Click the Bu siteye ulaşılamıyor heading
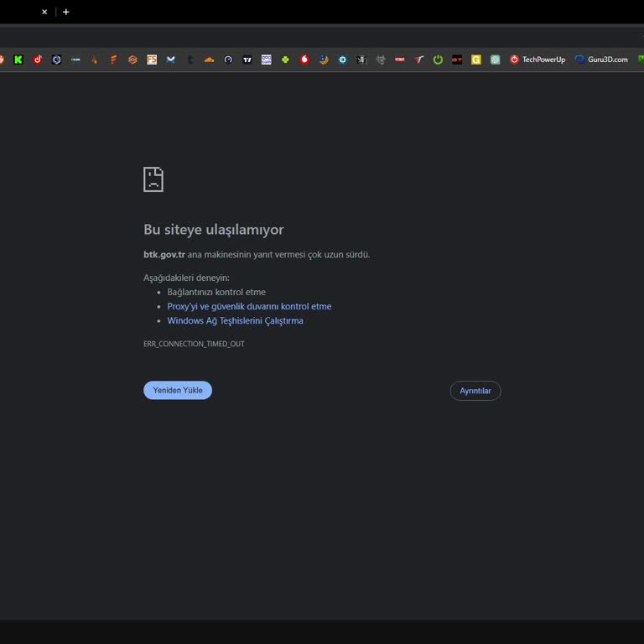644x644 pixels. pos(214,230)
